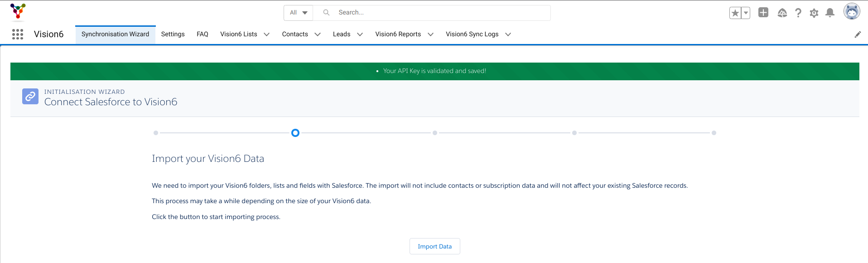Open the Settings tab
Image resolution: width=868 pixels, height=263 pixels.
coord(173,34)
